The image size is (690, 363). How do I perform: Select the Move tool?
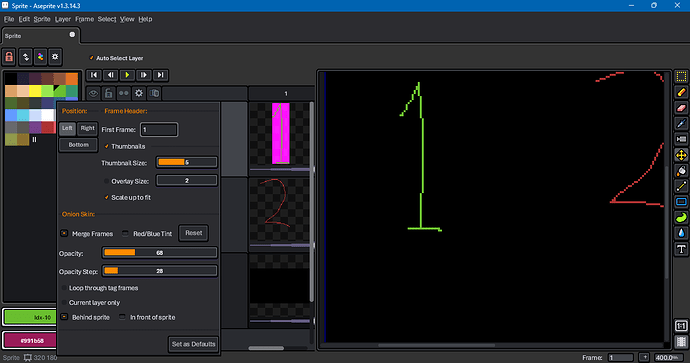681,155
